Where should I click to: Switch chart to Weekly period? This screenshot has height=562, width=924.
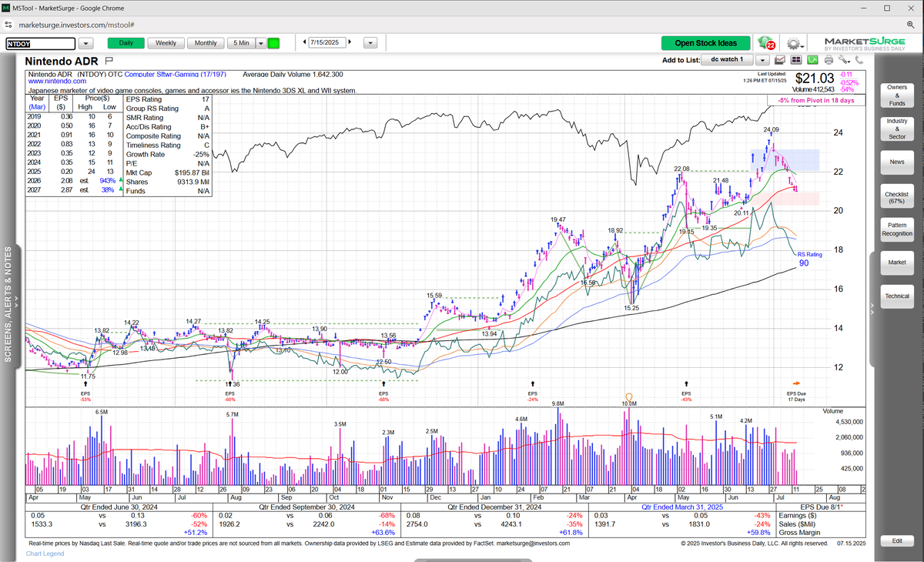pos(166,43)
